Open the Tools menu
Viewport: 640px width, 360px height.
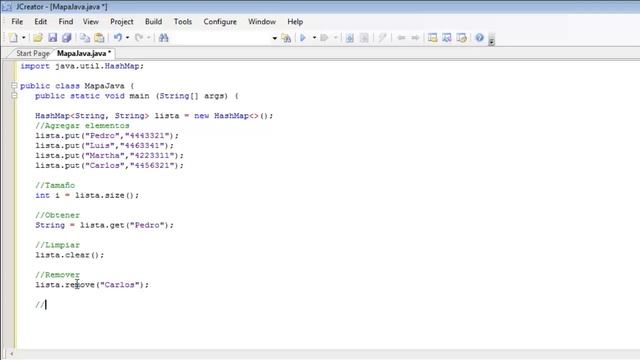(183, 22)
